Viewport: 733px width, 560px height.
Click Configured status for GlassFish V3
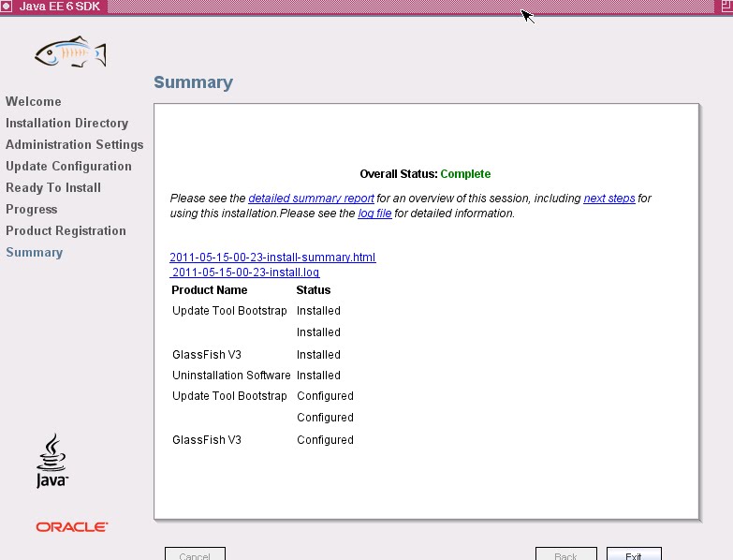coord(325,439)
